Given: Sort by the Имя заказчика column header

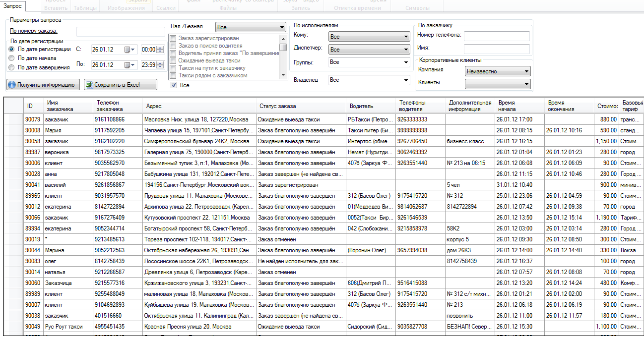Looking at the screenshot, I should tap(68, 106).
